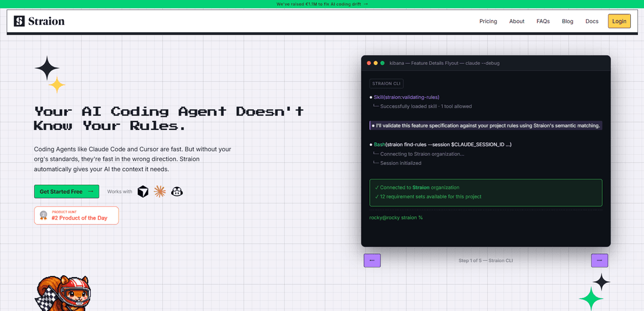
Task: Click the STRAION CLI label in terminal
Action: pyautogui.click(x=386, y=83)
